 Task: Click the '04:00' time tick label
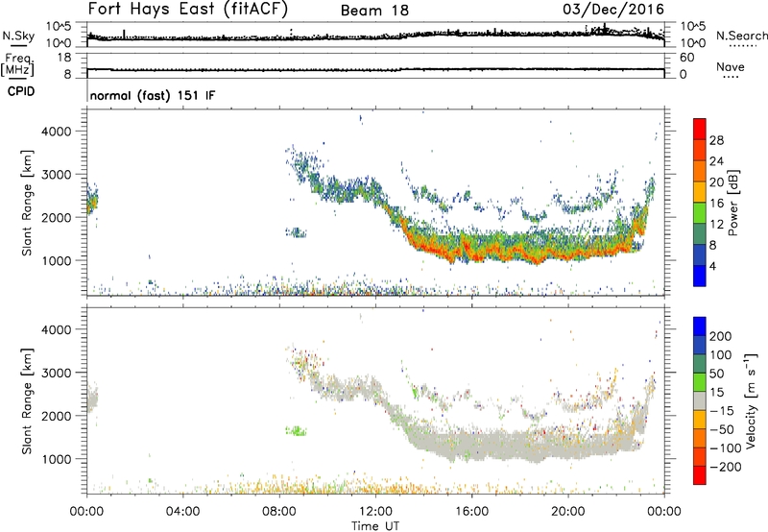pyautogui.click(x=182, y=512)
